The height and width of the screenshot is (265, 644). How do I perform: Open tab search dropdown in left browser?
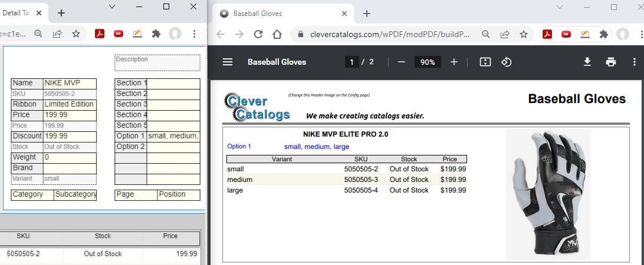[111, 6]
